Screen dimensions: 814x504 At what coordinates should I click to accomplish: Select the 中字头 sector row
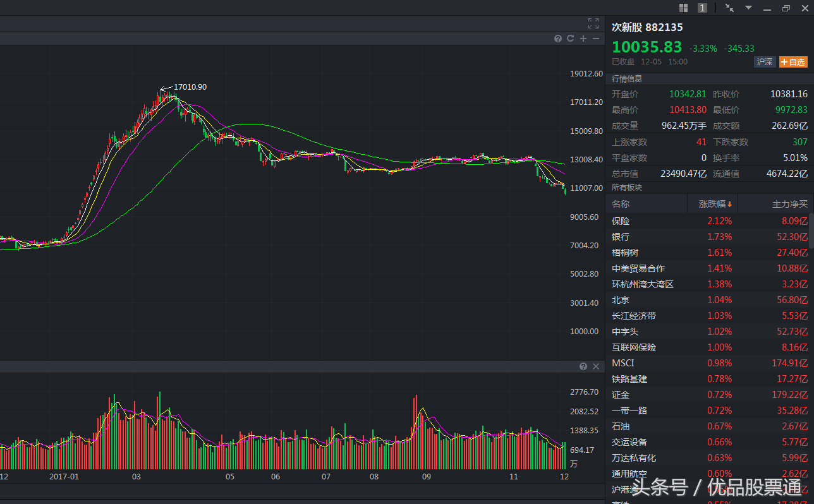[707, 332]
